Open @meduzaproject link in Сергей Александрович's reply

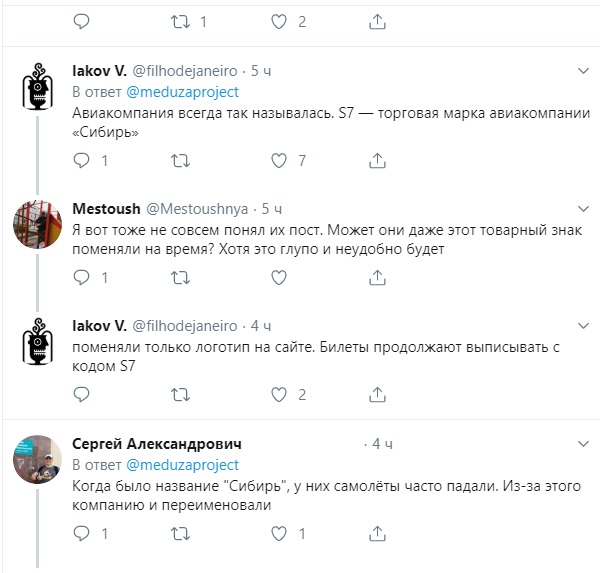point(182,465)
